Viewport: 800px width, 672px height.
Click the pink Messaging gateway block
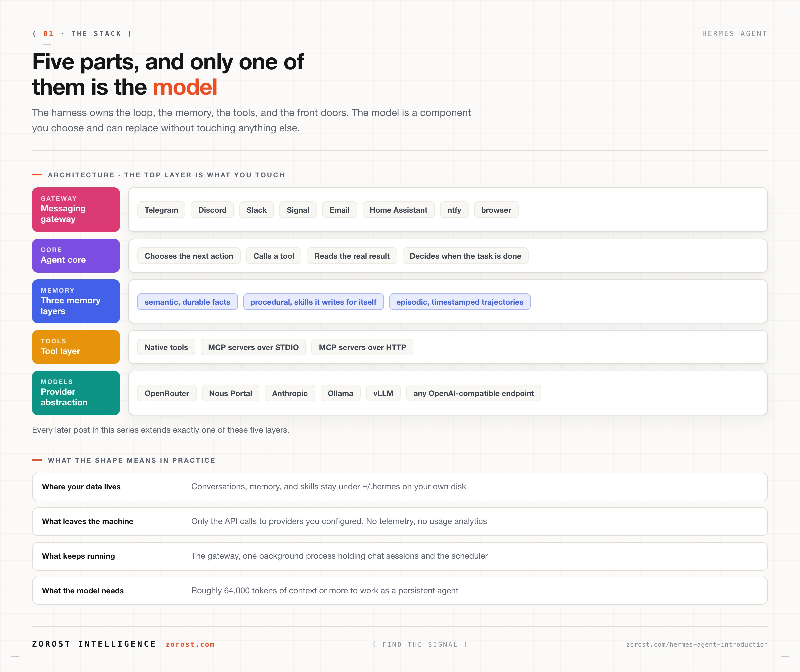click(x=76, y=210)
